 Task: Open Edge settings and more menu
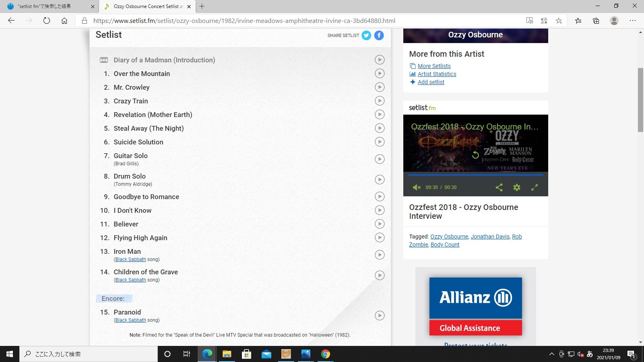[x=633, y=21]
